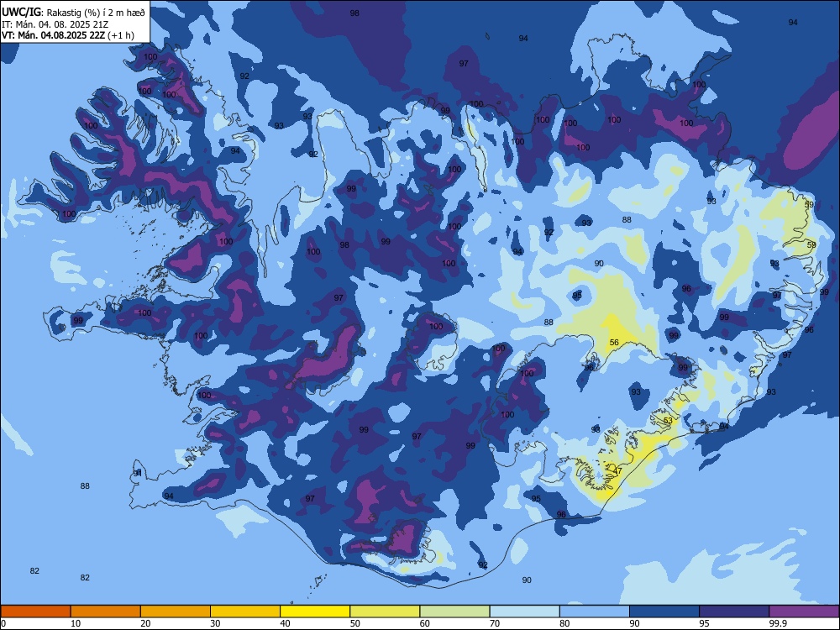
Task: Click the dark orange 0–10 legend swatch
Action: click(x=35, y=612)
